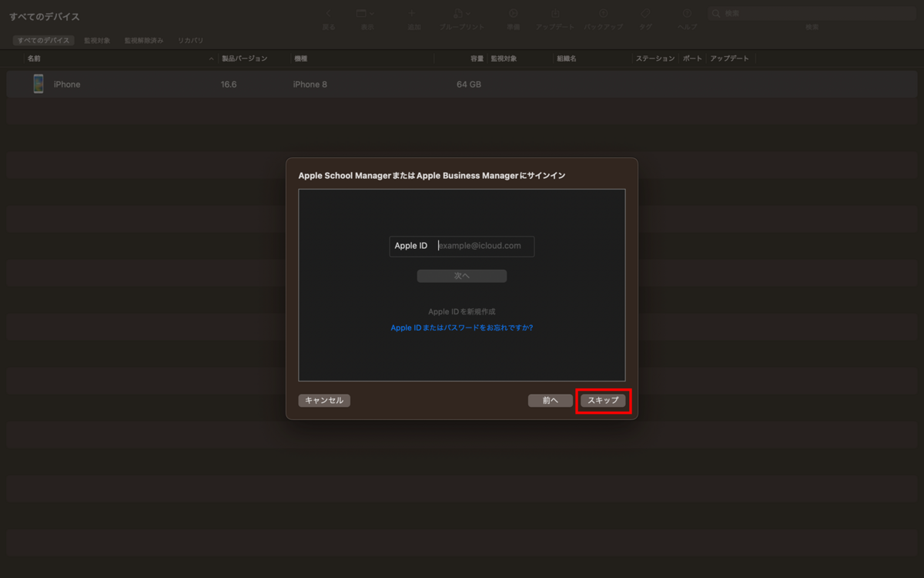924x578 pixels.
Task: Click the 前へ previous button
Action: coord(551,401)
